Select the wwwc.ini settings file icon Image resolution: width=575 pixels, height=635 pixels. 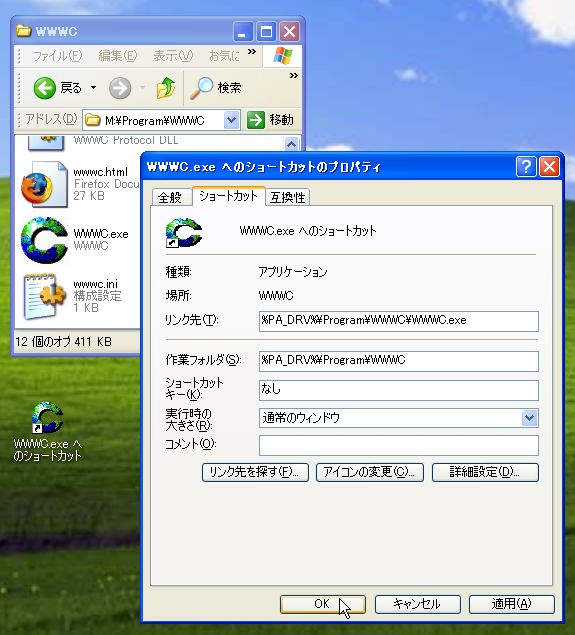pyautogui.click(x=44, y=296)
